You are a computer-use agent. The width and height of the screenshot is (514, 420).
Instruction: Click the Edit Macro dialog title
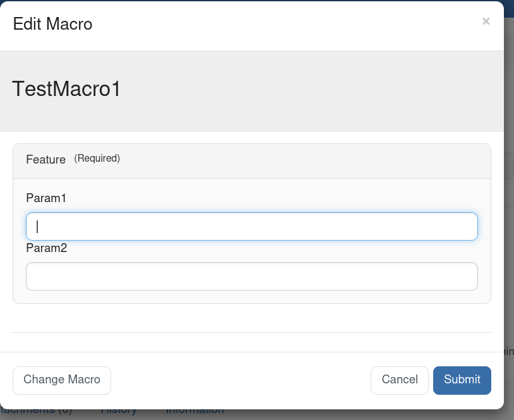(52, 25)
